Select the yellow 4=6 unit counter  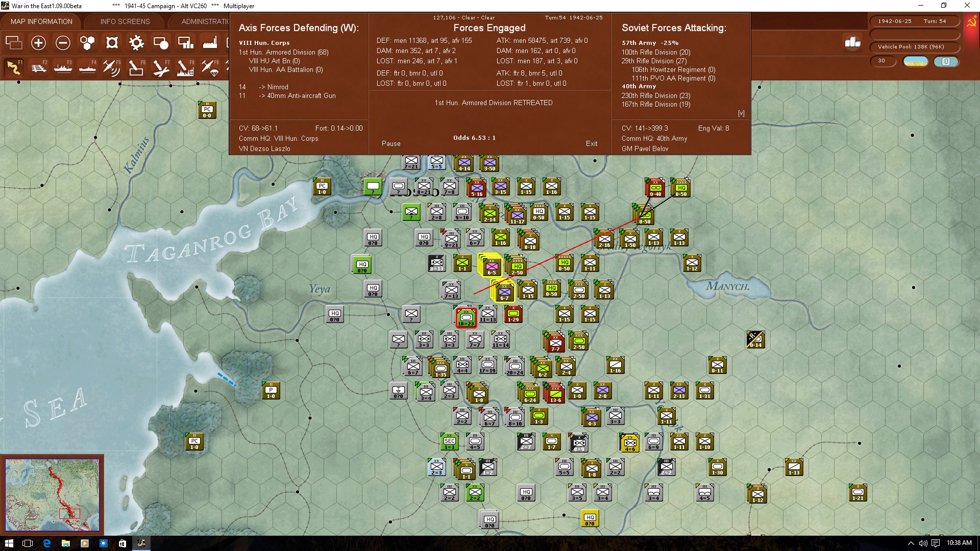pos(630,443)
